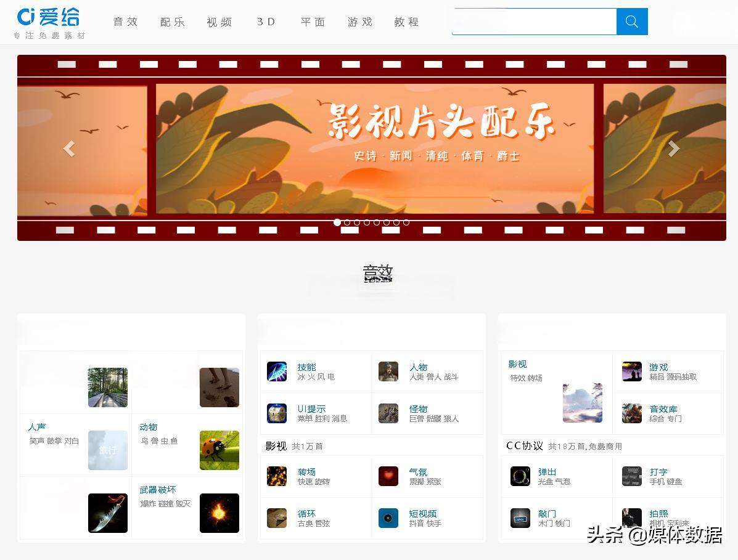Click the 敲门 door knock sounds icon
Screen dimensions: 738x560
[x=520, y=518]
